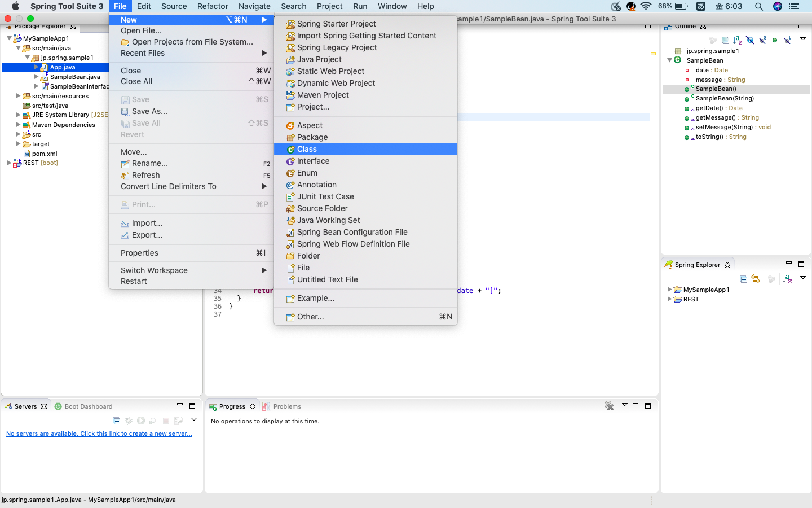This screenshot has height=508, width=812.
Task: Select Import Spring Getting Started Content
Action: tap(365, 36)
